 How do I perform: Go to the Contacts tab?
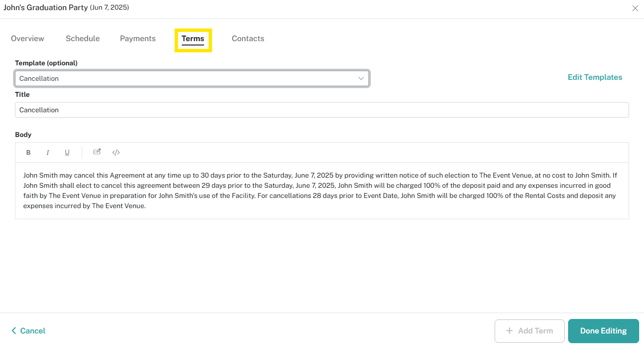248,39
